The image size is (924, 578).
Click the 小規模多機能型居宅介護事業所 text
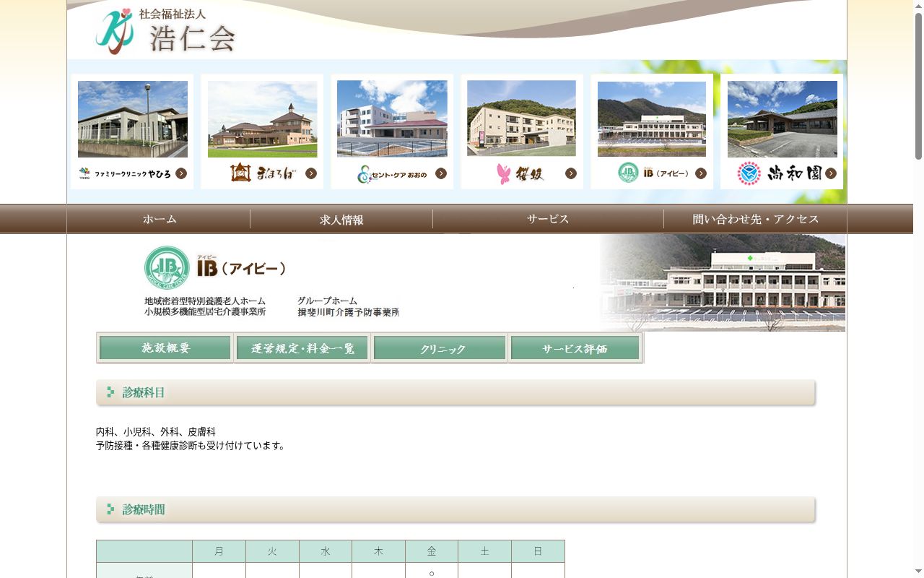pyautogui.click(x=205, y=312)
